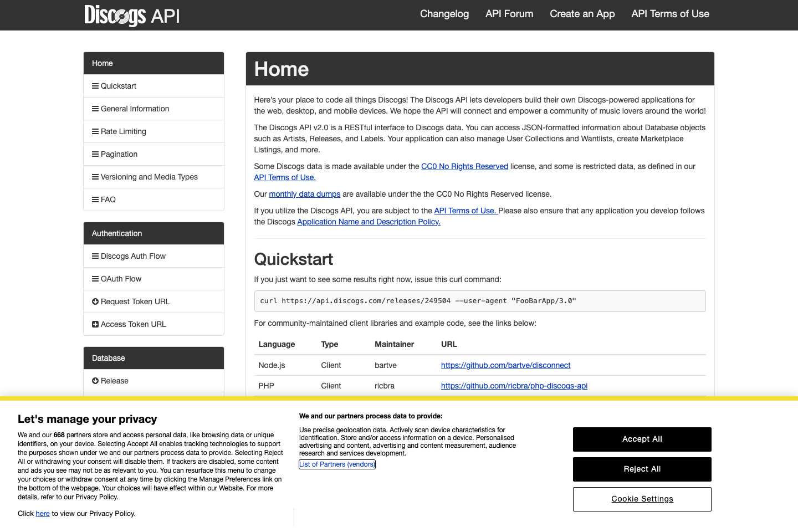Image resolution: width=798 pixels, height=532 pixels.
Task: Reject all cookies
Action: (642, 469)
